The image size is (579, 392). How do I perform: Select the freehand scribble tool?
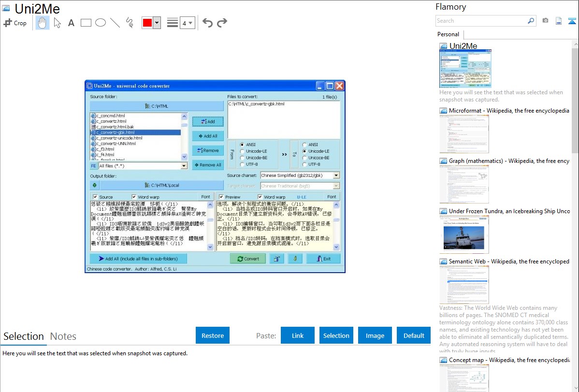point(130,23)
